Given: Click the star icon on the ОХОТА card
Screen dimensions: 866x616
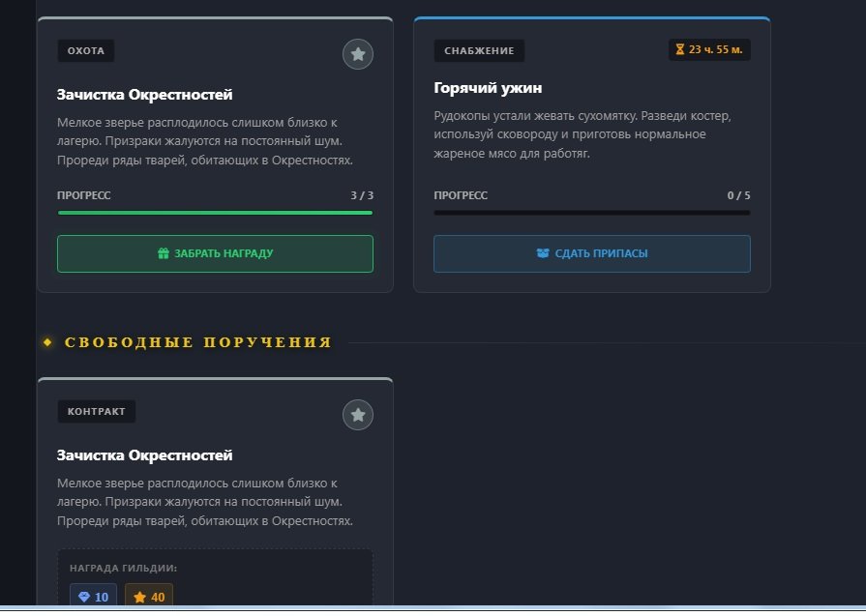Looking at the screenshot, I should coord(358,54).
